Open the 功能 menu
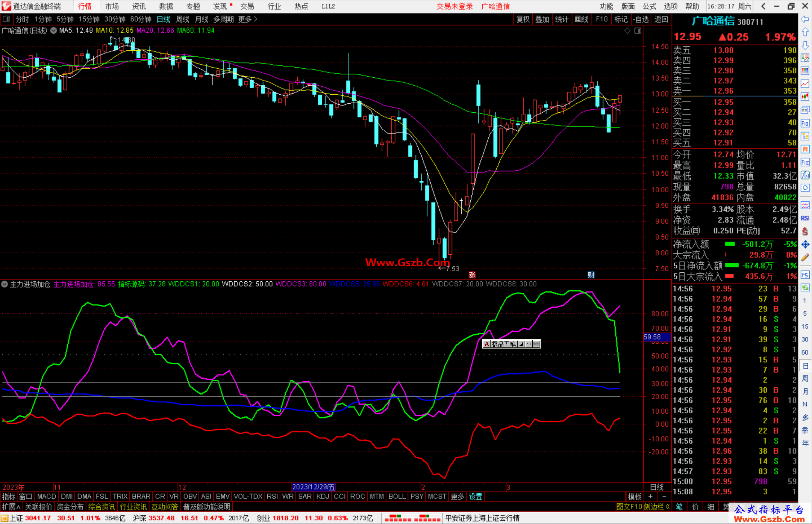This screenshot has width=812, height=524. pyautogui.click(x=606, y=6)
